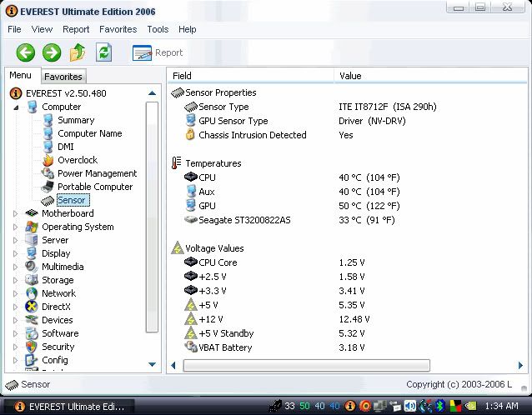Screen dimensions: 532x415
Task: Open the Help menu
Action: coord(188,29)
